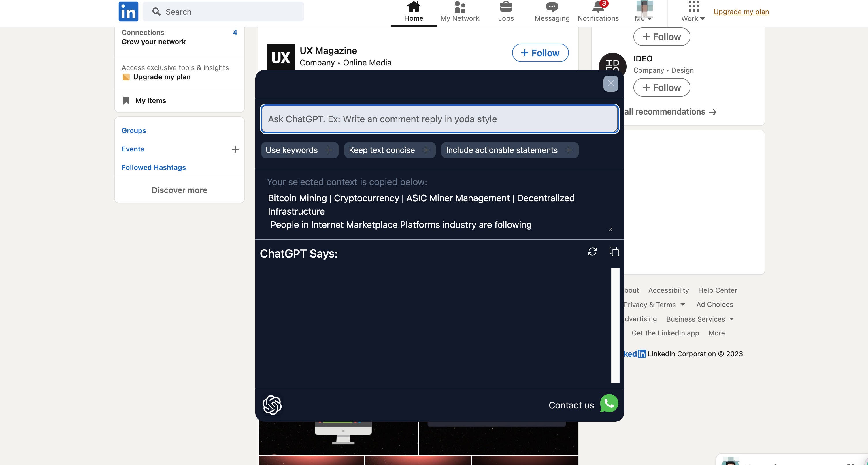Open Groups in the sidebar
The height and width of the screenshot is (465, 868).
pyautogui.click(x=134, y=130)
